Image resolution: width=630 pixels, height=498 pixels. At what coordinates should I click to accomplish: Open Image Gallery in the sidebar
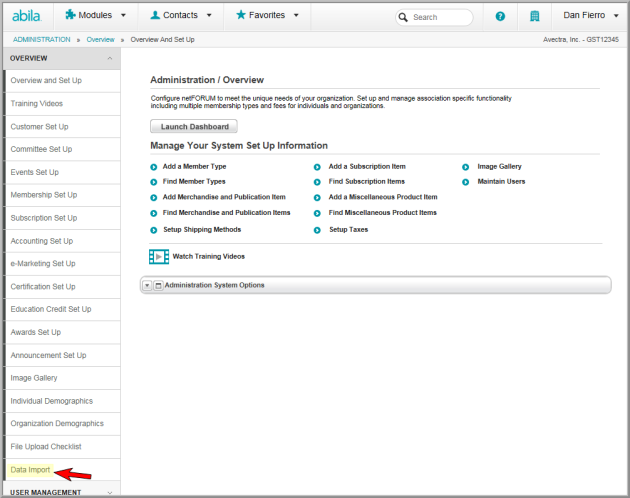coord(63,378)
